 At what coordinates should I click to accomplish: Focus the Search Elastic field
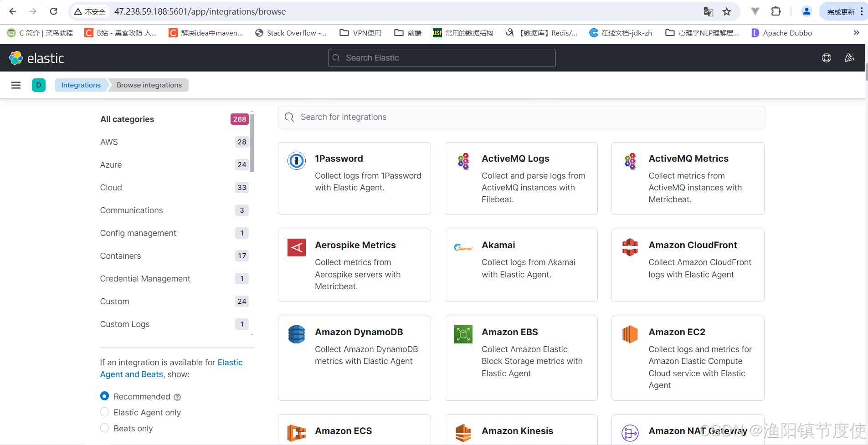pyautogui.click(x=442, y=58)
